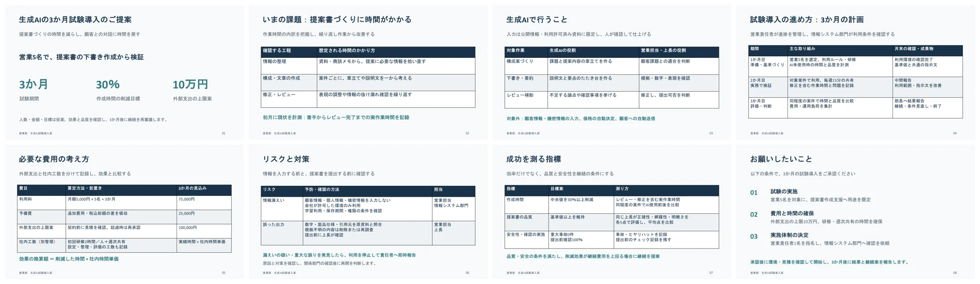Select the period cell 1か月目 準備・基準づくり

pyautogui.click(x=768, y=66)
